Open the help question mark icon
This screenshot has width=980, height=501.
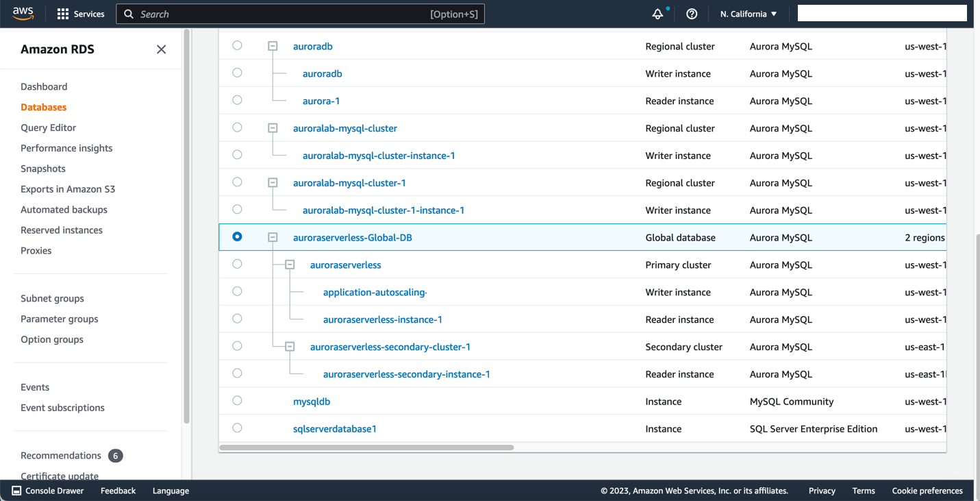pyautogui.click(x=692, y=14)
